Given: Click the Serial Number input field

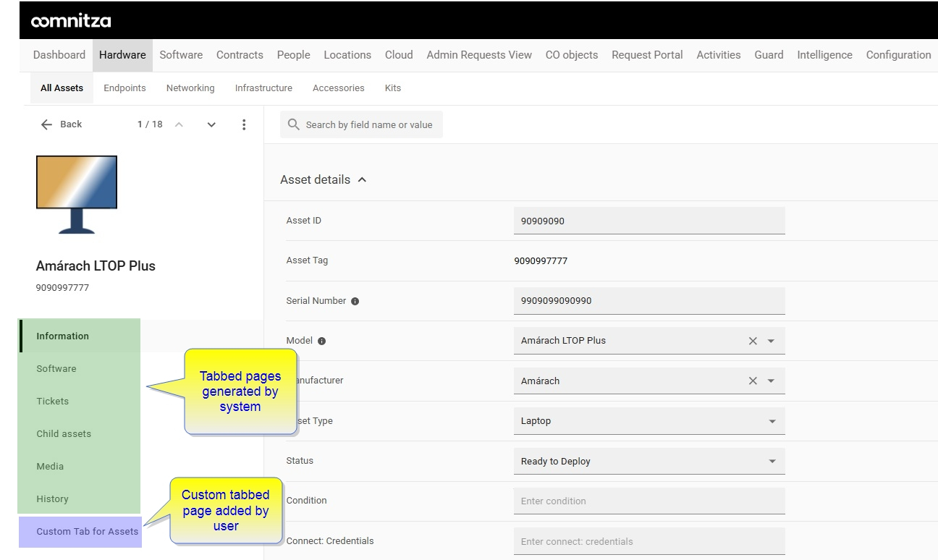Looking at the screenshot, I should point(649,301).
